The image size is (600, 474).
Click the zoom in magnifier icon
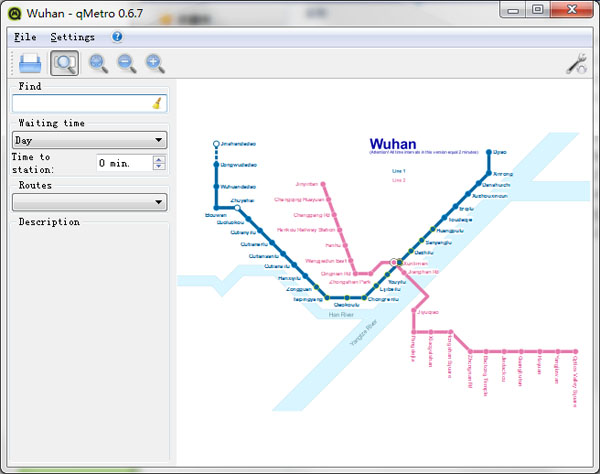pos(154,64)
